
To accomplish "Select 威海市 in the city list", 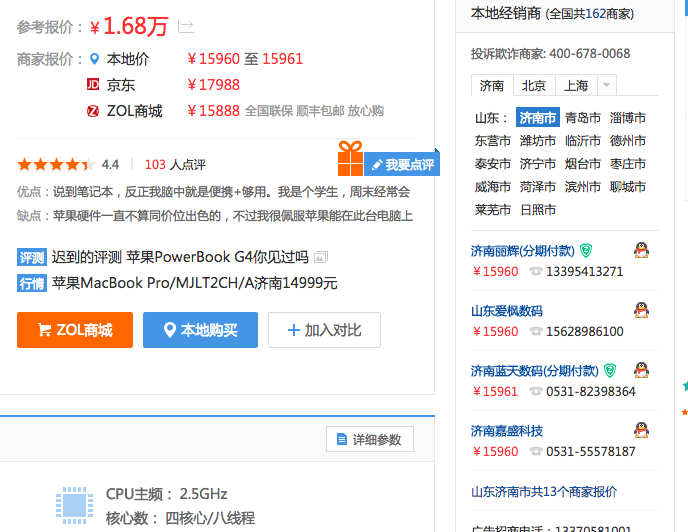I will [493, 187].
